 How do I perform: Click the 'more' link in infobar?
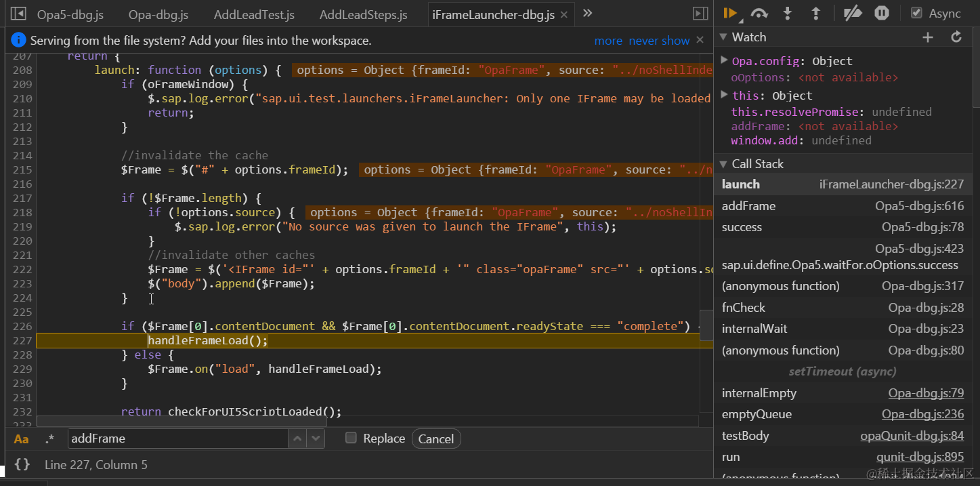tap(608, 41)
